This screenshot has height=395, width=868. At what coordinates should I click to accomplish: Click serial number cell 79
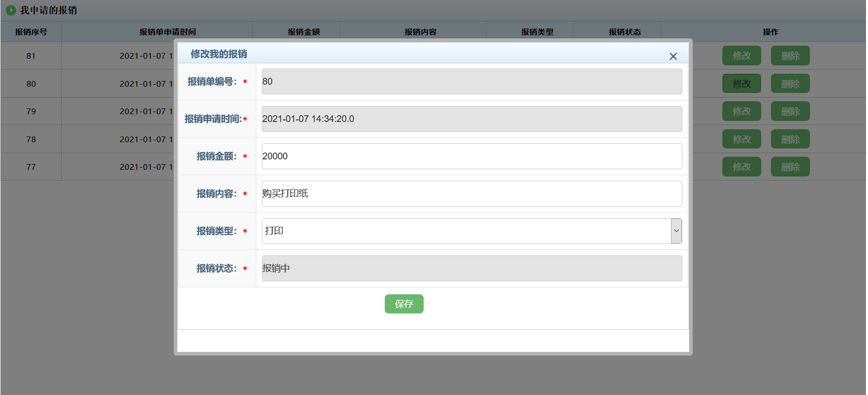(x=31, y=111)
